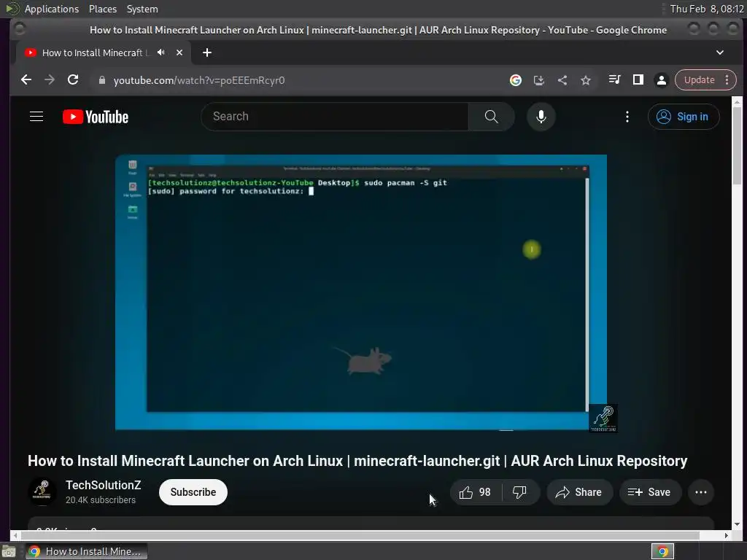Click the lock icon in address bar

(101, 80)
